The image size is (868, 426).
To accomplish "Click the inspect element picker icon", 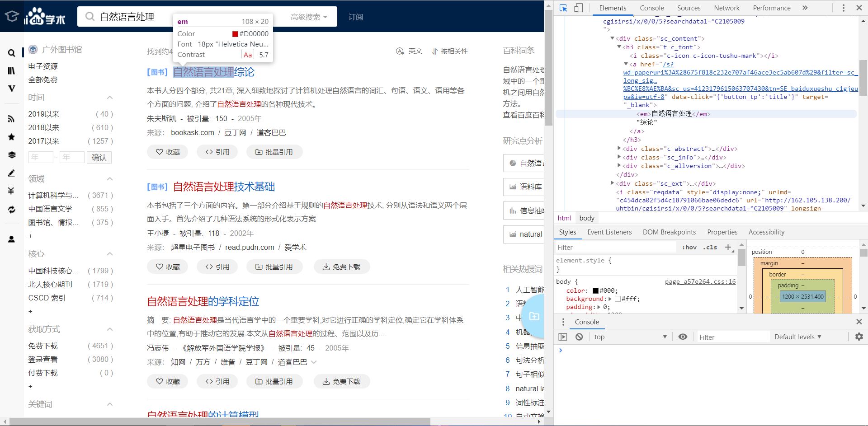I will 563,8.
